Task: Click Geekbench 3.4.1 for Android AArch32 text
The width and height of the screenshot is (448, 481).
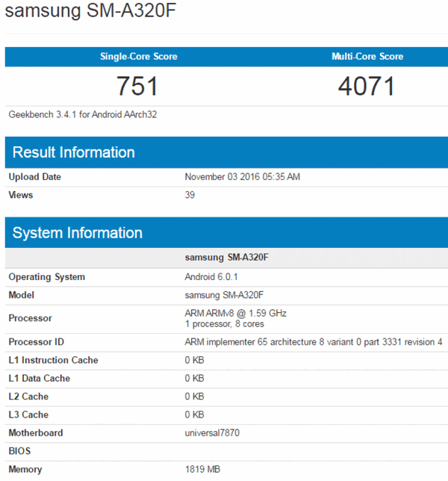Action: point(83,115)
